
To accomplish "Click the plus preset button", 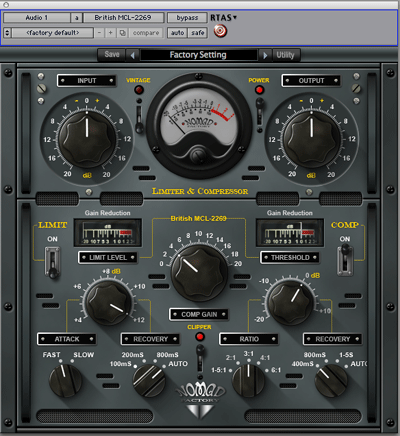I will click(110, 33).
